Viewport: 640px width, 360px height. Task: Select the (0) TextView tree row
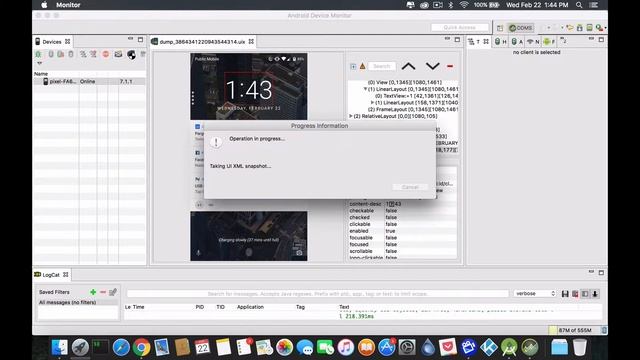[x=417, y=96]
